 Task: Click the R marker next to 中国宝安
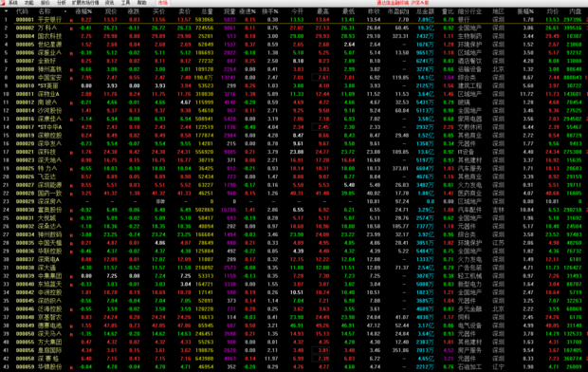71,78
